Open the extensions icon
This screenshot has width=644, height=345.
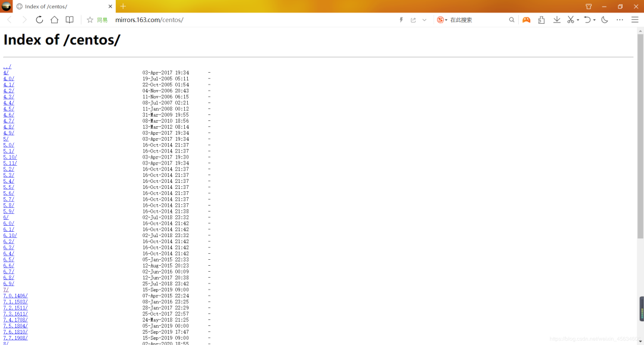(x=541, y=20)
